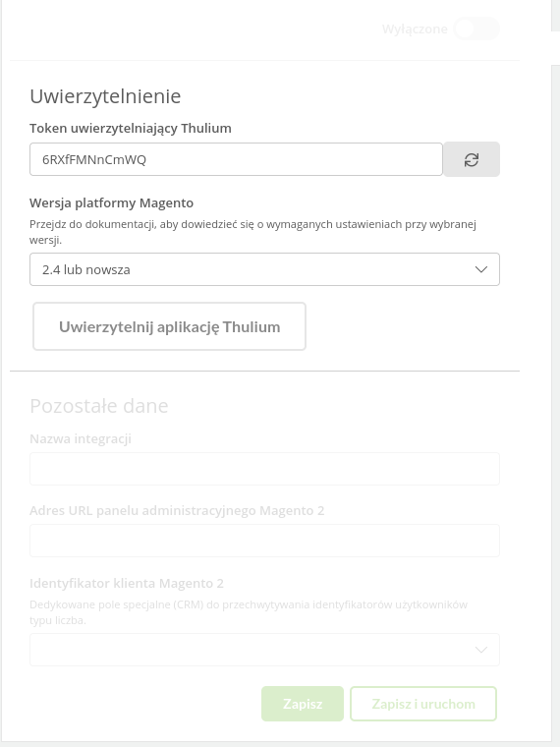
Task: Click Zapisz i uruchom button
Action: click(423, 704)
